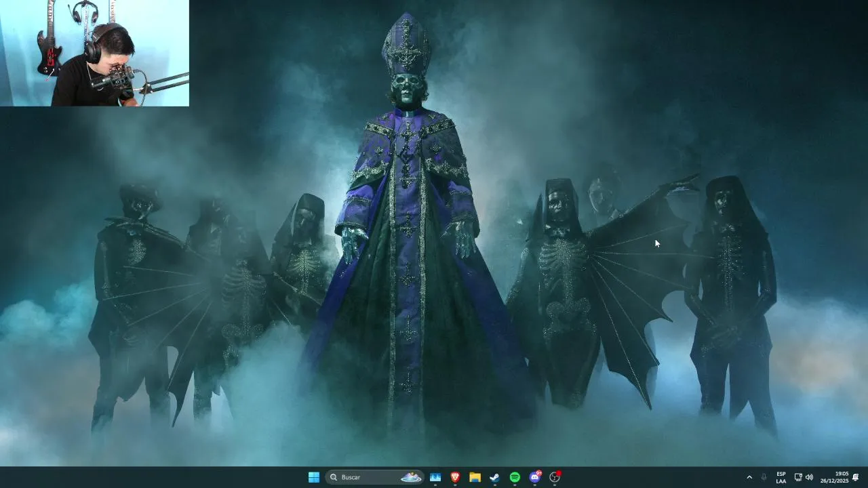Open the Windows Start menu

pos(314,477)
